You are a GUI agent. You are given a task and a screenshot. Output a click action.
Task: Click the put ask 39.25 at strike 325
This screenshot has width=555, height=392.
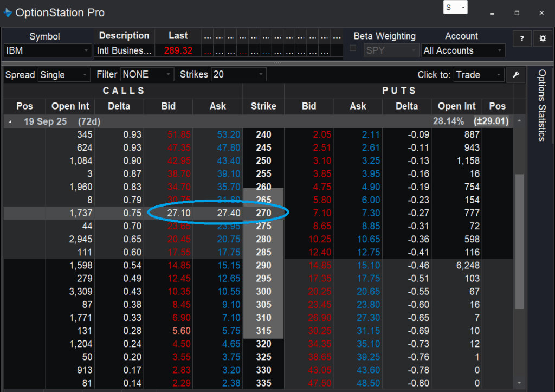pyautogui.click(x=369, y=357)
